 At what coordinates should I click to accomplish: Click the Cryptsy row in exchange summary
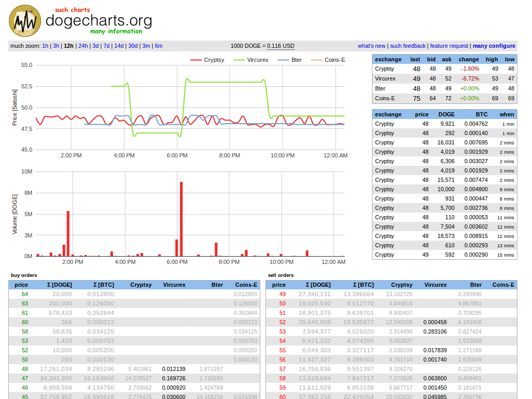tap(445, 69)
